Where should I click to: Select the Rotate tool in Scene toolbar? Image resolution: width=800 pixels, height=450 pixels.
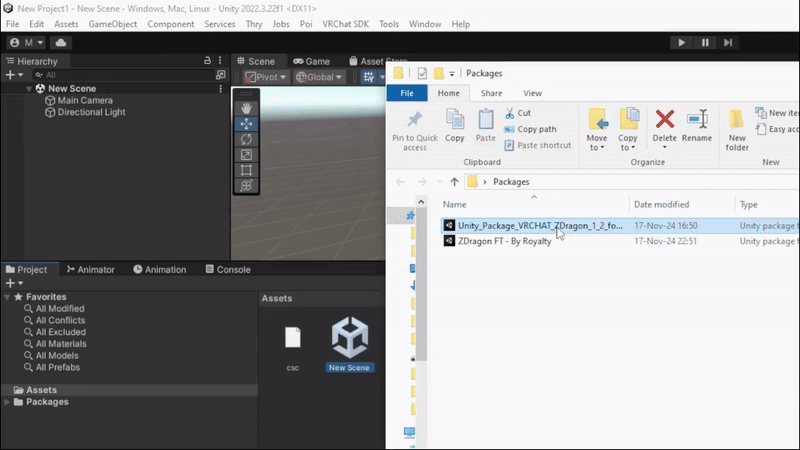(246, 139)
